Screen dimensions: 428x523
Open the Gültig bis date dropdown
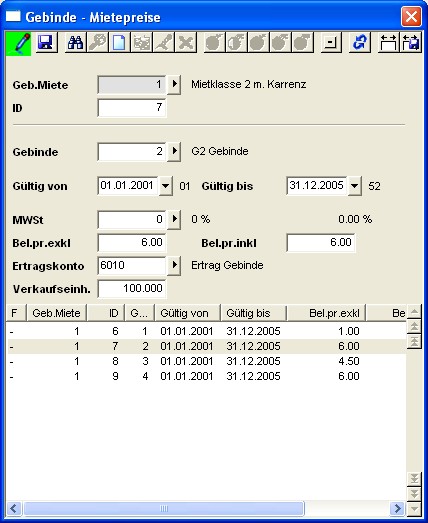pyautogui.click(x=354, y=186)
